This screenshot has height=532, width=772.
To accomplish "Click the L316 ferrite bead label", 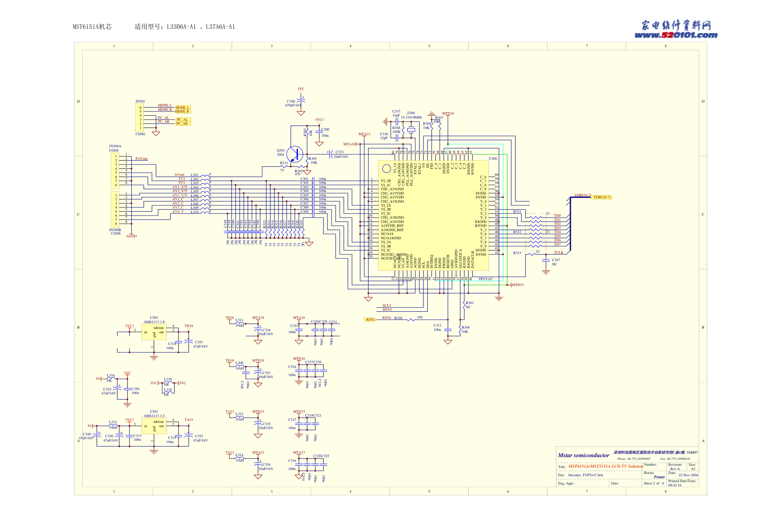I will pos(111,375).
